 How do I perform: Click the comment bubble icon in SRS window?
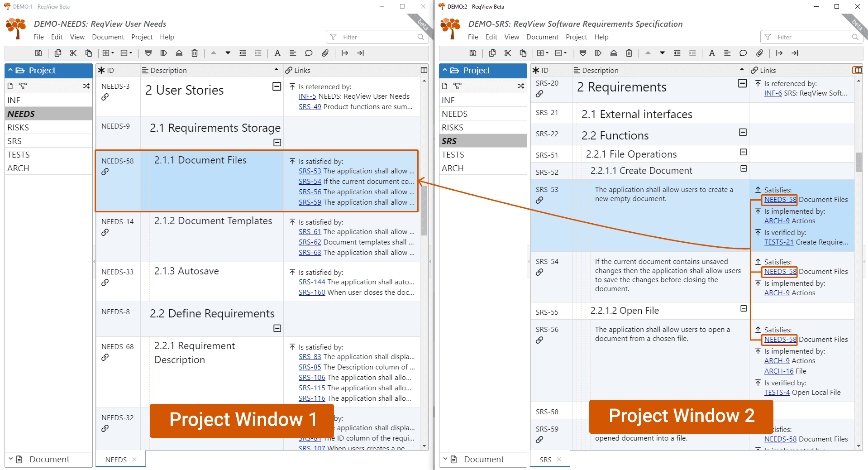(x=743, y=53)
